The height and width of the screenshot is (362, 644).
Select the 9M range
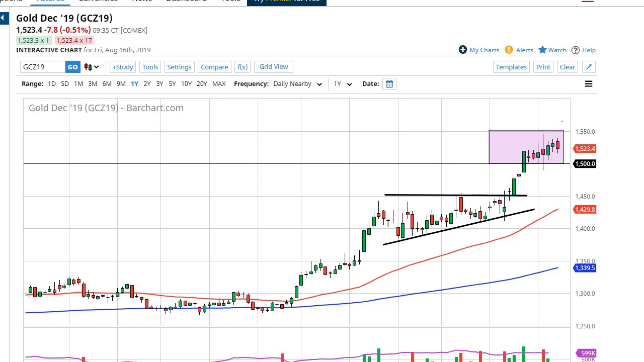pos(121,84)
